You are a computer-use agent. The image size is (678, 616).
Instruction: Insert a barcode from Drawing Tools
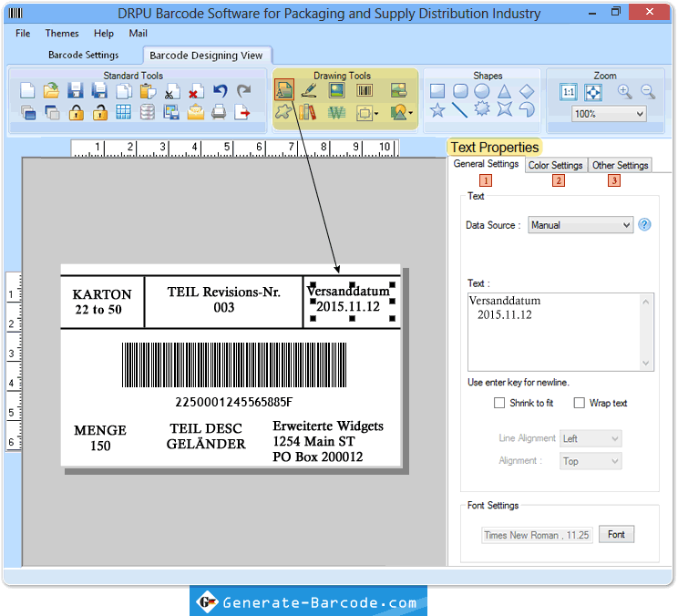point(365,90)
